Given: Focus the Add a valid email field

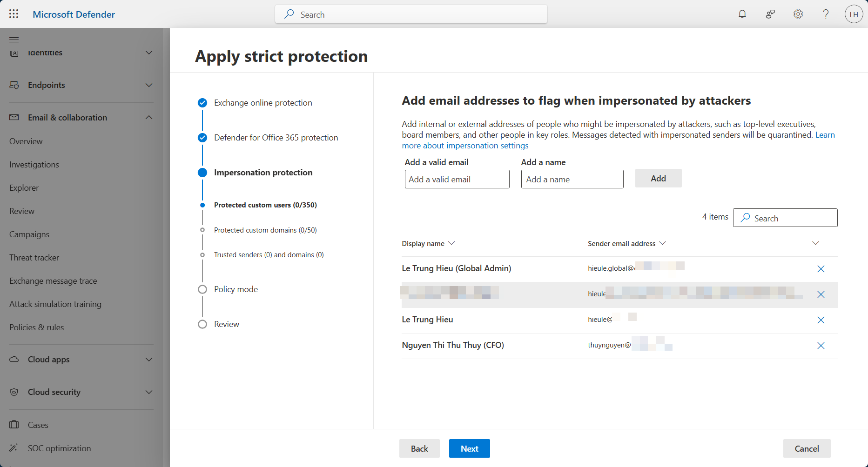Looking at the screenshot, I should [457, 180].
